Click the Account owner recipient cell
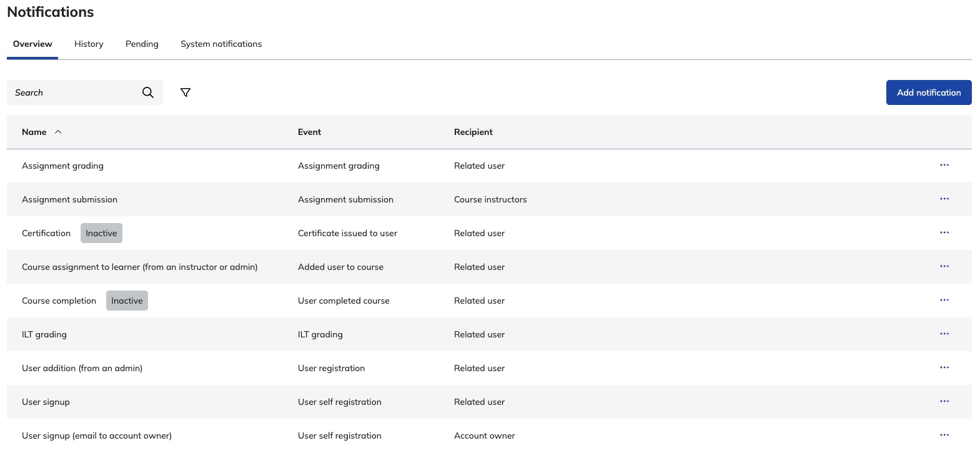This screenshot has width=980, height=453. [x=485, y=436]
